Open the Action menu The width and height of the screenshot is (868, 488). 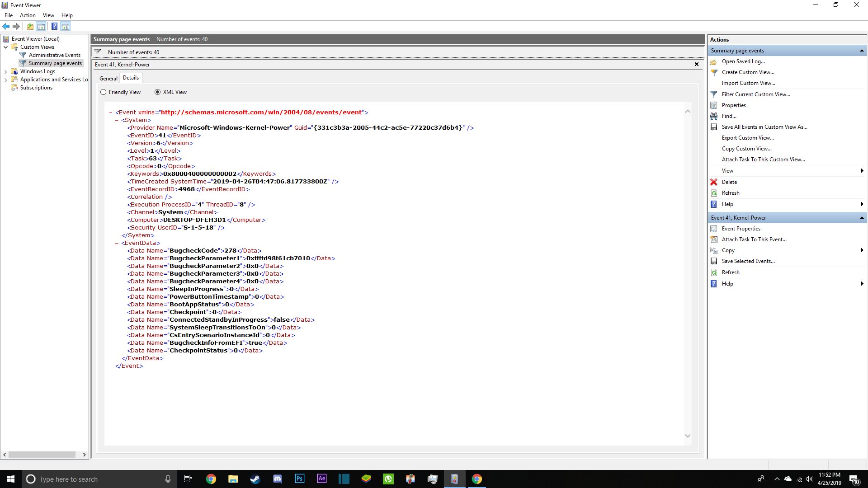coord(28,15)
